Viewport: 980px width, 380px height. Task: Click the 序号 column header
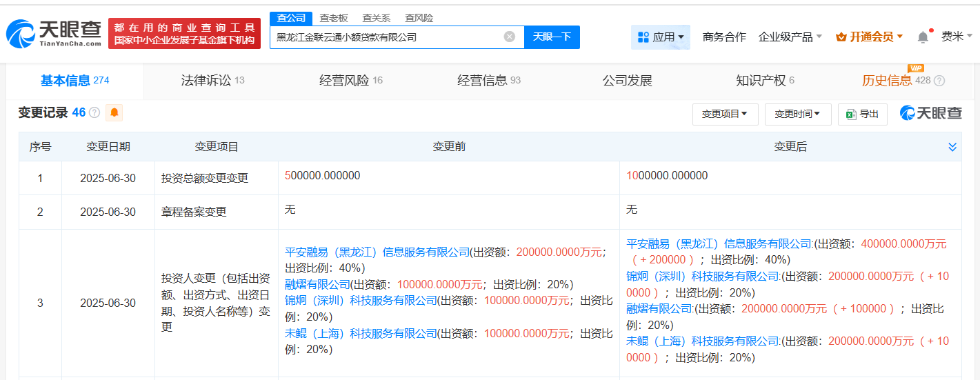click(40, 147)
